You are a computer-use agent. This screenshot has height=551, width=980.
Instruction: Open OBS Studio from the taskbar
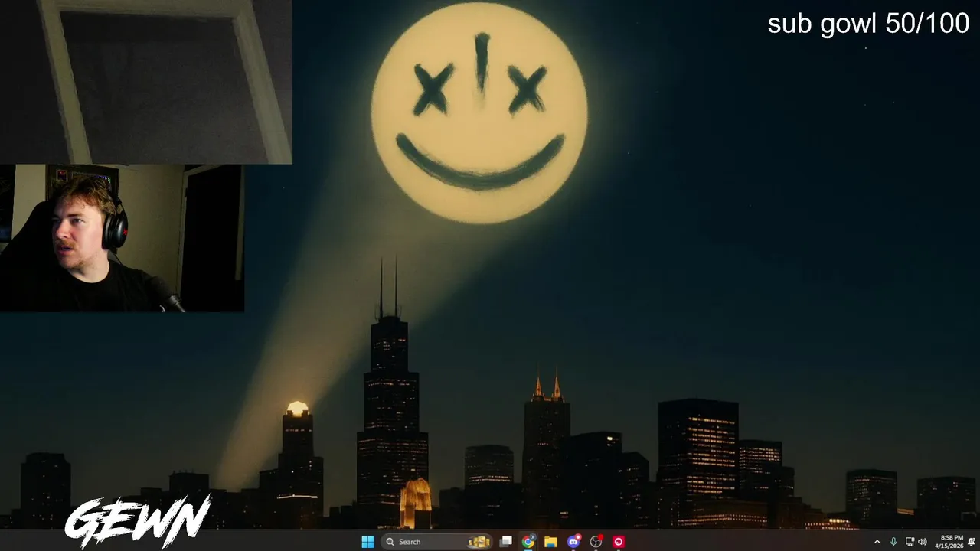(x=596, y=542)
